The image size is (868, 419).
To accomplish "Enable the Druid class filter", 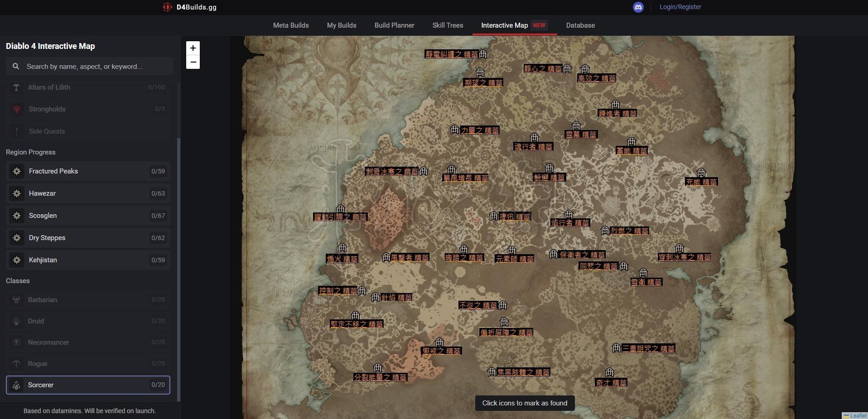I will (x=88, y=321).
